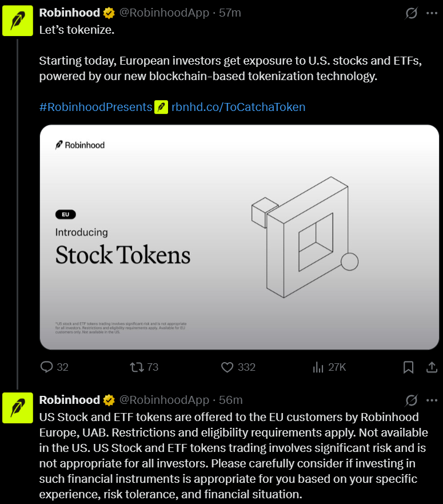Open more options on the 57m post
Viewport: 443px width, 504px height.
pyautogui.click(x=432, y=13)
